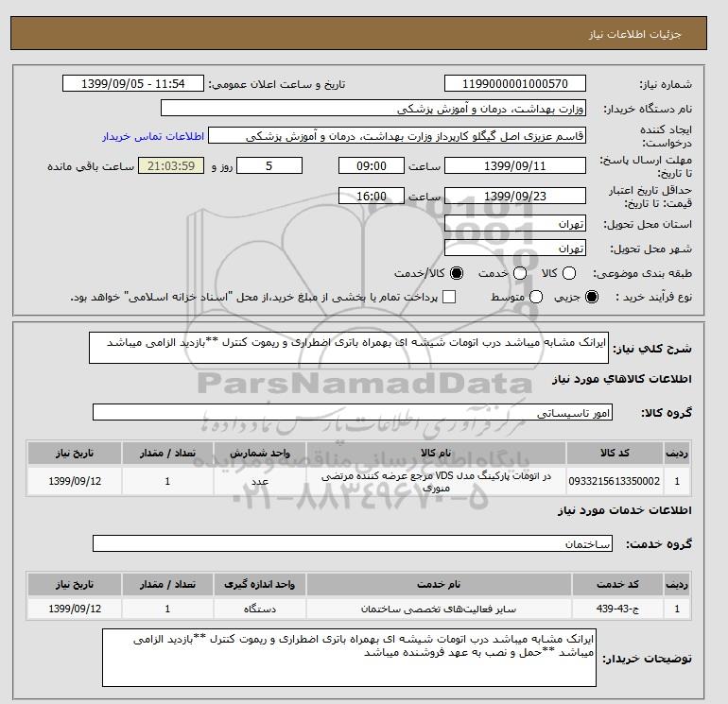Click the کد خدمت column header
The image size is (728, 704).
(618, 584)
